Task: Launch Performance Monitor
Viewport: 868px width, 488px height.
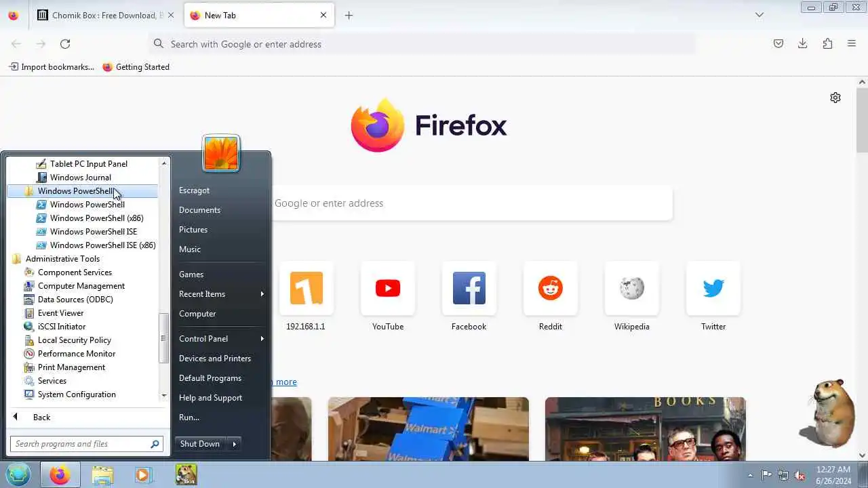Action: pos(77,354)
